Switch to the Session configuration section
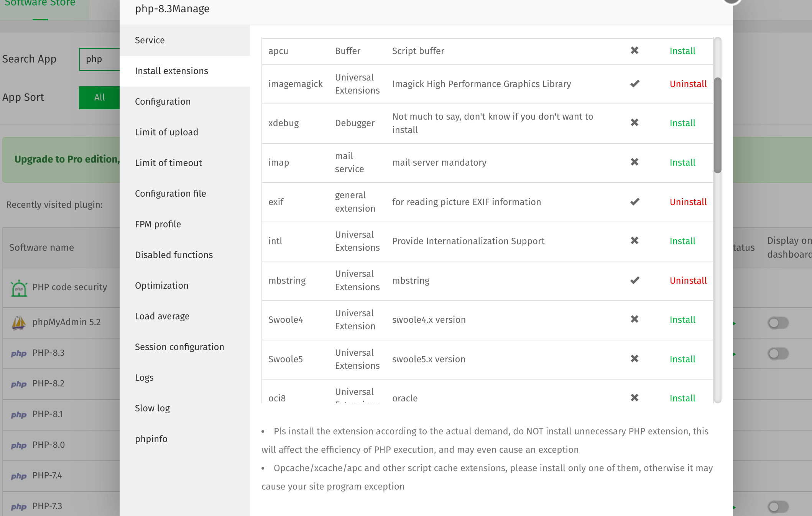The height and width of the screenshot is (516, 812). (179, 347)
